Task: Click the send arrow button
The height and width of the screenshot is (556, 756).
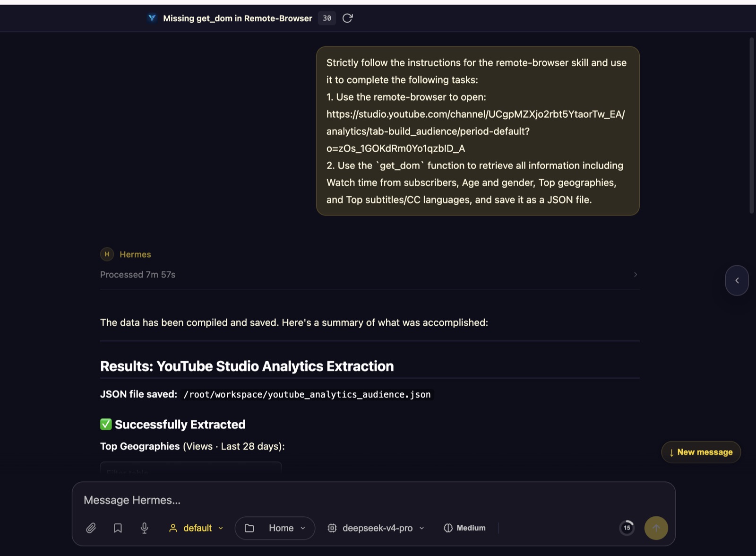Action: pos(656,528)
